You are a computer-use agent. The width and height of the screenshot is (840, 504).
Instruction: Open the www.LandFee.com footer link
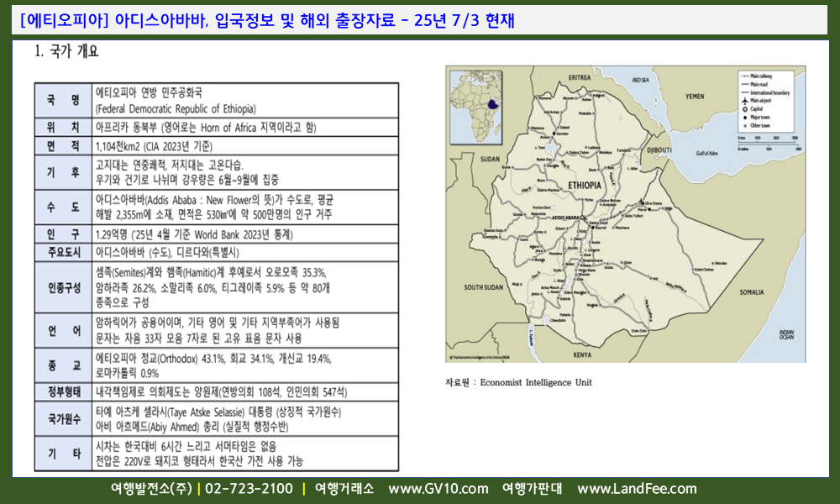click(637, 489)
